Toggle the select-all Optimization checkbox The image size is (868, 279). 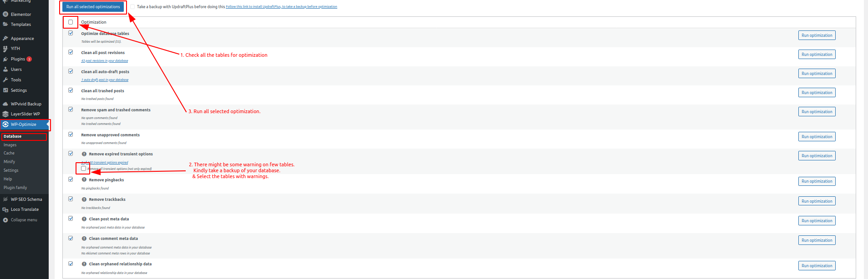(71, 22)
